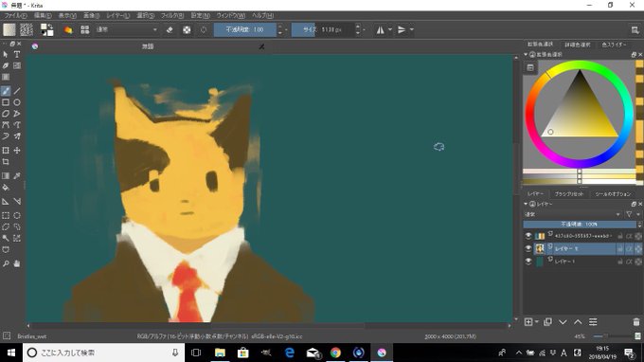This screenshot has height=362, width=644.
Task: Open brush blending mode dropdown
Action: [x=127, y=29]
